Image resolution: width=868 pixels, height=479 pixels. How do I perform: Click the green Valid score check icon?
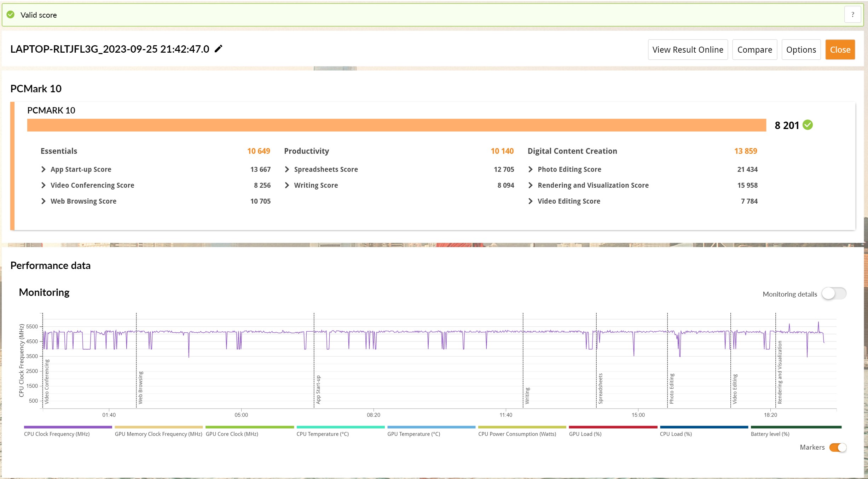11,14
